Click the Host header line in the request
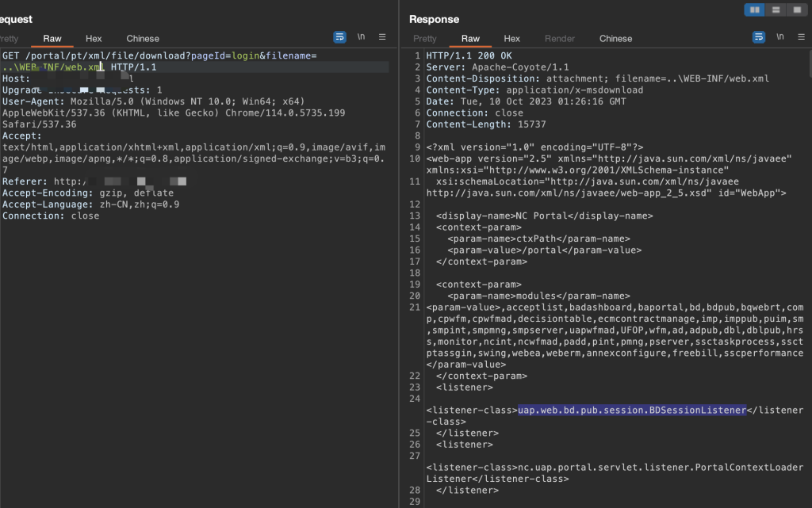Screen dimensions: 812x508 68,78
